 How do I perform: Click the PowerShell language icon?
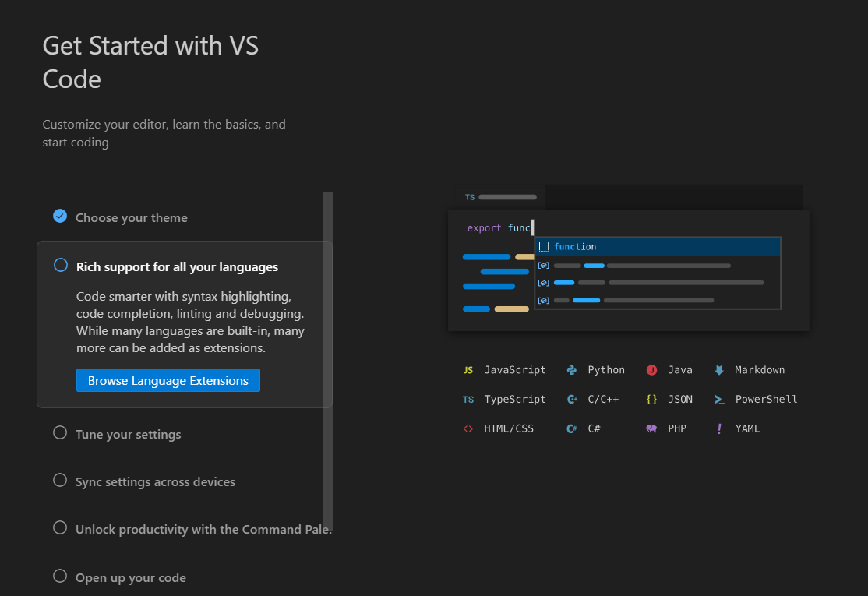(x=719, y=400)
